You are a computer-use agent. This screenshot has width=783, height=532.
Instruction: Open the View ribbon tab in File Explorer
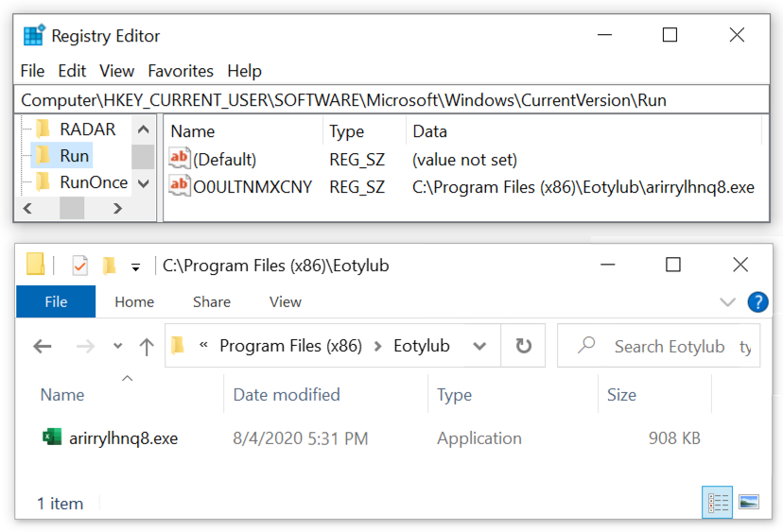pos(286,301)
